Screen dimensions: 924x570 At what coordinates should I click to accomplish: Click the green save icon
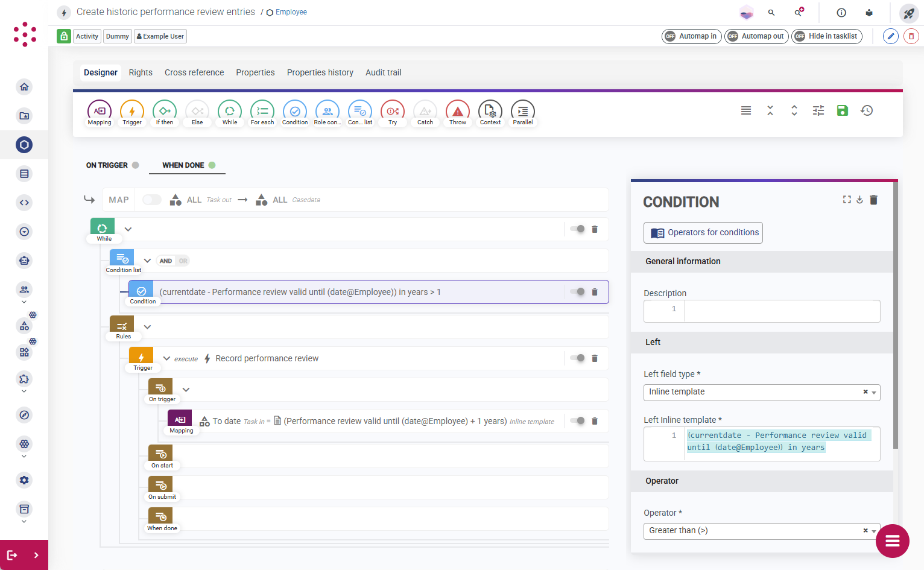[x=843, y=110]
